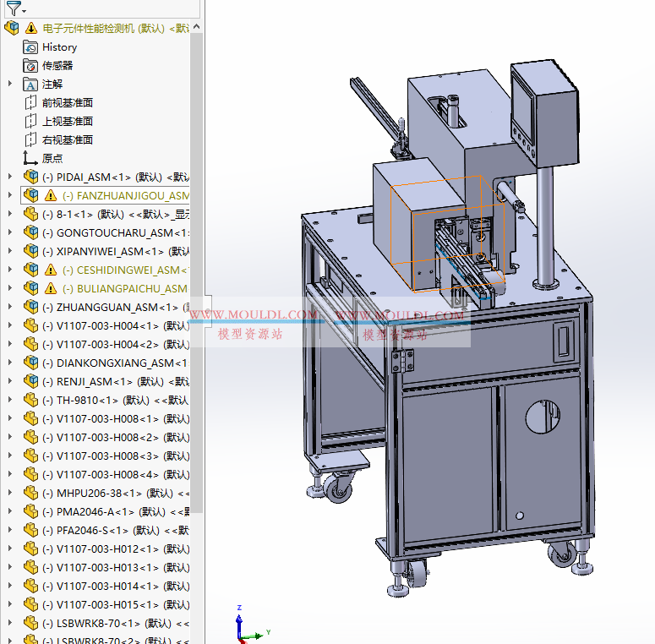
Task: Select the V1107-003-H008<2> component
Action: pyautogui.click(x=116, y=437)
